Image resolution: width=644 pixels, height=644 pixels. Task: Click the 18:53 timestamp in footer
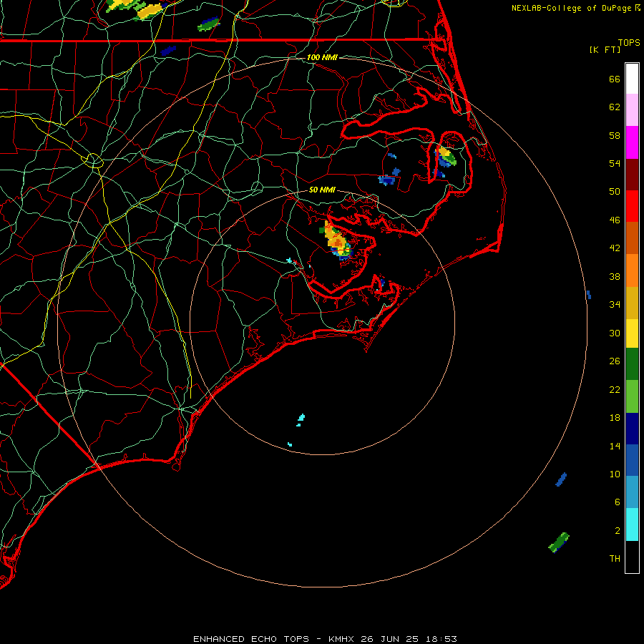441,639
